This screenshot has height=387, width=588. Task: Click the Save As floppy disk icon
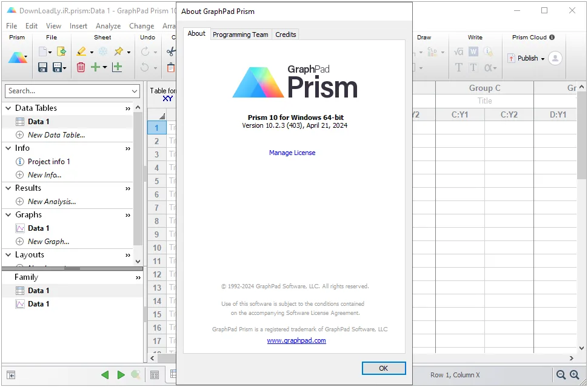click(x=58, y=67)
